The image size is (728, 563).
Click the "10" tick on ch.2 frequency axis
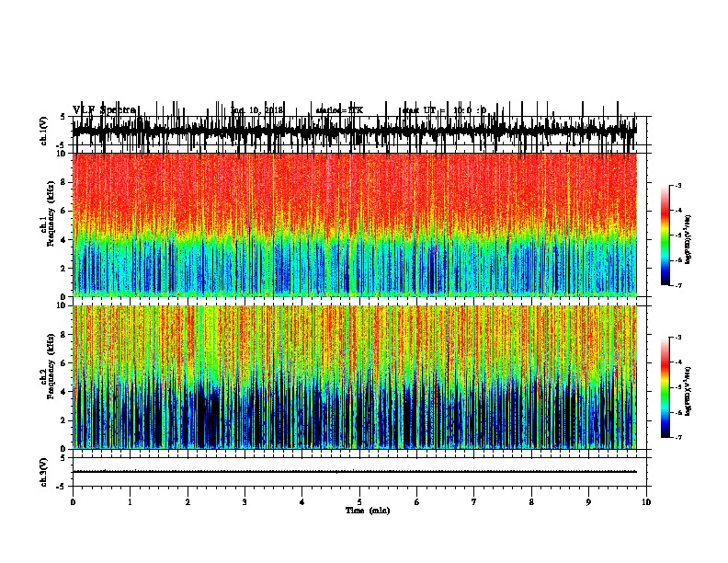coord(62,305)
